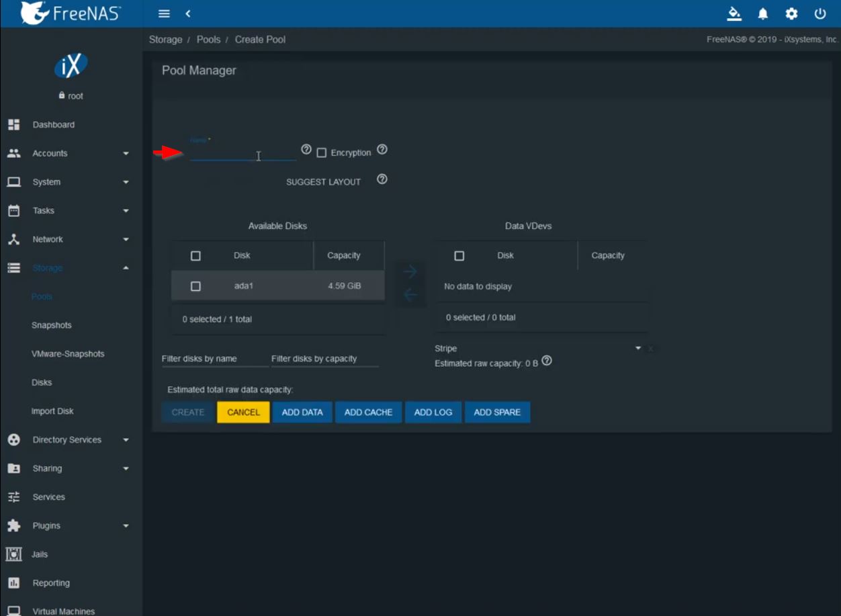Viewport: 841px width, 616px height.
Task: Open the notifications bell
Action: pyautogui.click(x=763, y=13)
